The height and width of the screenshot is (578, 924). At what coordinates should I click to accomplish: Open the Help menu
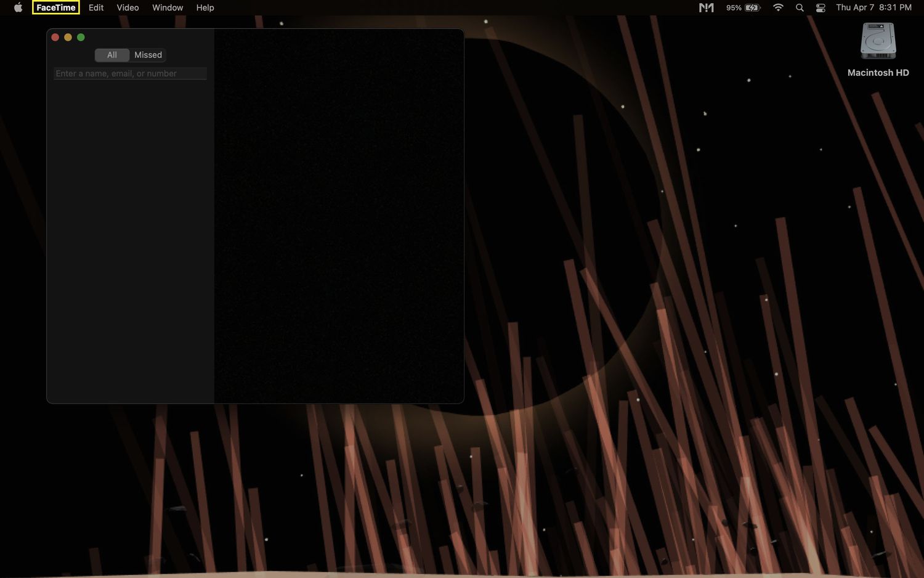(x=205, y=7)
